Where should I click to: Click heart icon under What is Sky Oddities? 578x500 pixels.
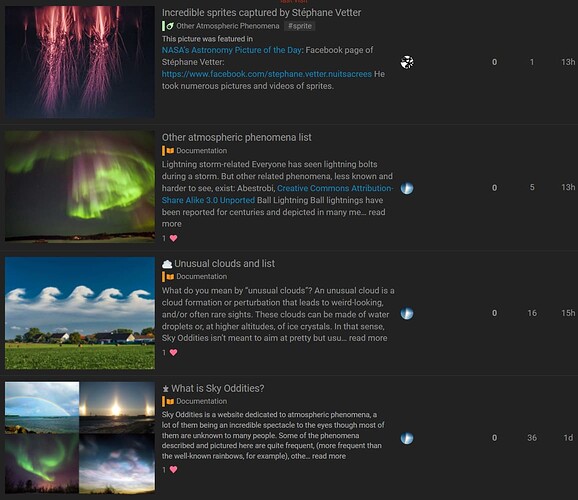click(173, 469)
